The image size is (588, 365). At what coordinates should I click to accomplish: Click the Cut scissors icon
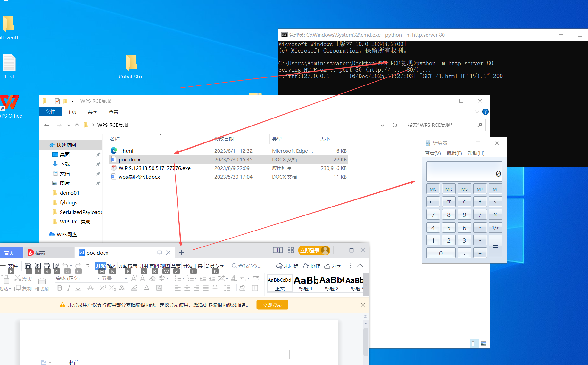[x=18, y=278]
